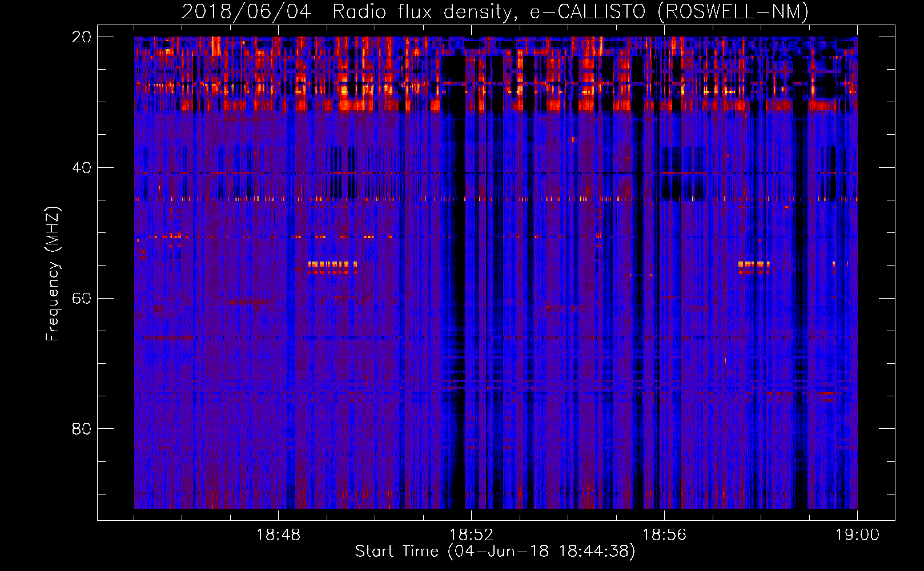Click the 80 frequency tick label

[82, 429]
